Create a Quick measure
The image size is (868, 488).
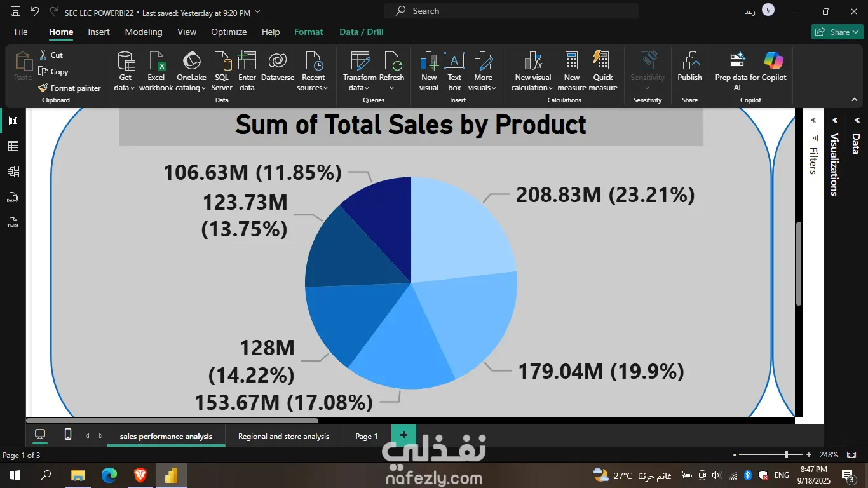click(603, 71)
